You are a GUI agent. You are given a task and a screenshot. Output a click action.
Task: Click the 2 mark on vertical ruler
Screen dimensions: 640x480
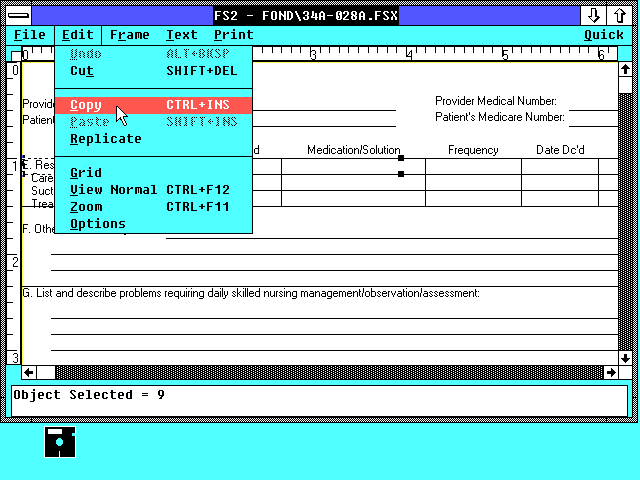(x=15, y=262)
